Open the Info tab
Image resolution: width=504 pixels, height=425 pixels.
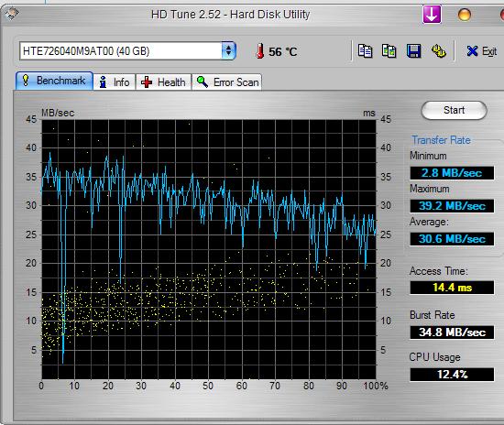pos(115,82)
